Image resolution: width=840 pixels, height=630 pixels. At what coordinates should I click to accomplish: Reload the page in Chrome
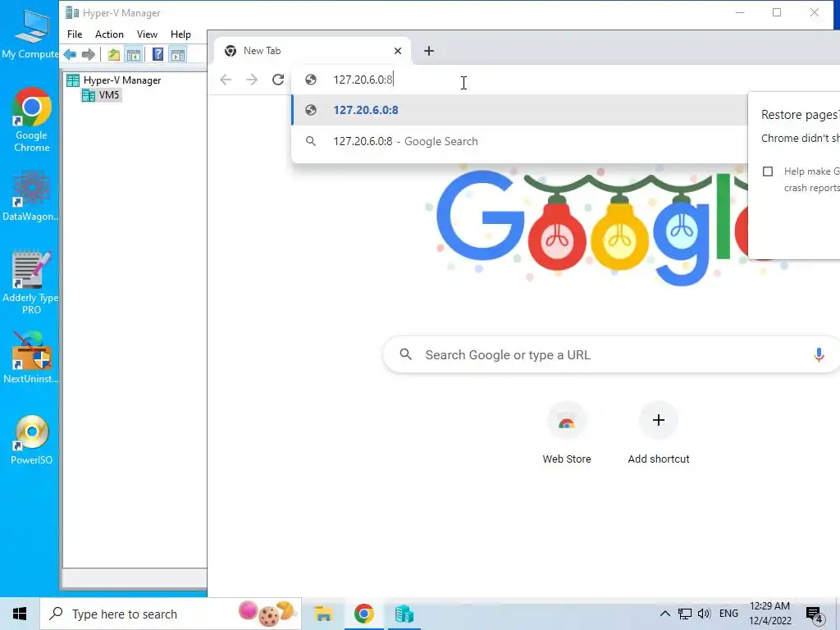[277, 80]
